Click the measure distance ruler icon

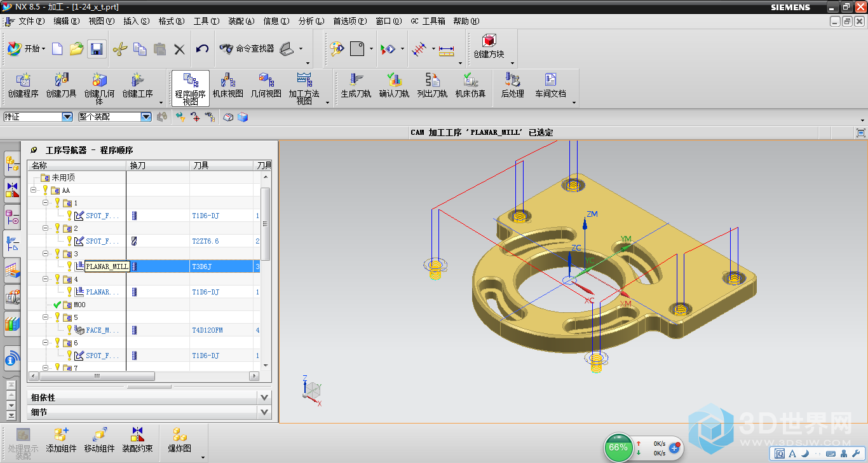447,49
